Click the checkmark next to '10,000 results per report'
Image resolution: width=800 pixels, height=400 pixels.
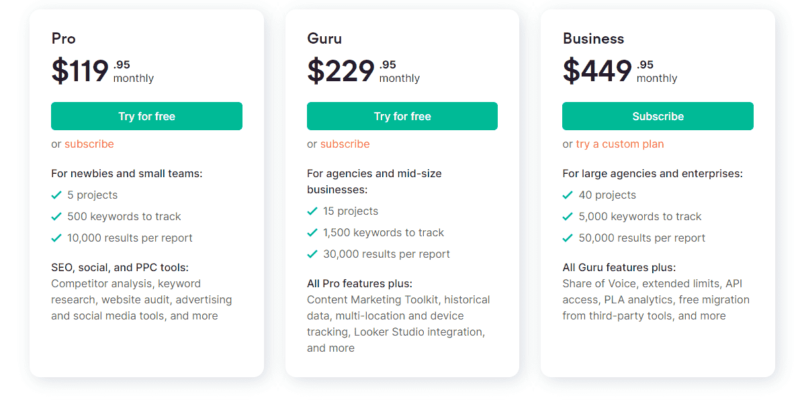click(56, 238)
